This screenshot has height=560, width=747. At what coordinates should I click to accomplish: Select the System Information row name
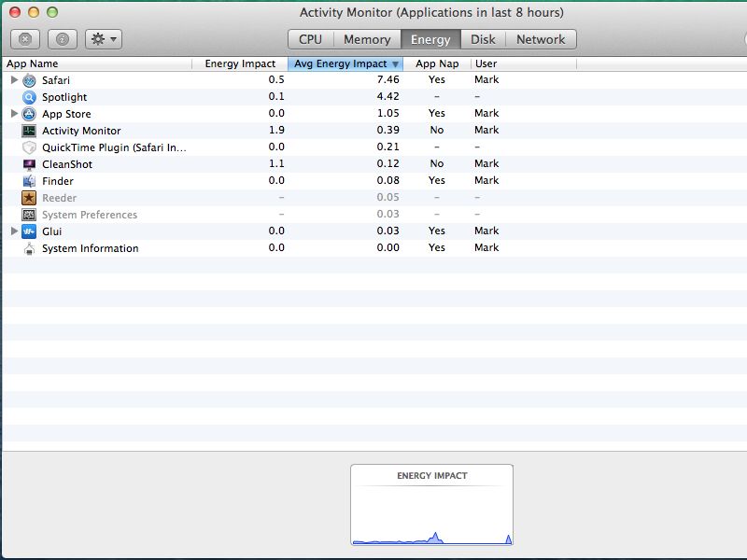(90, 248)
